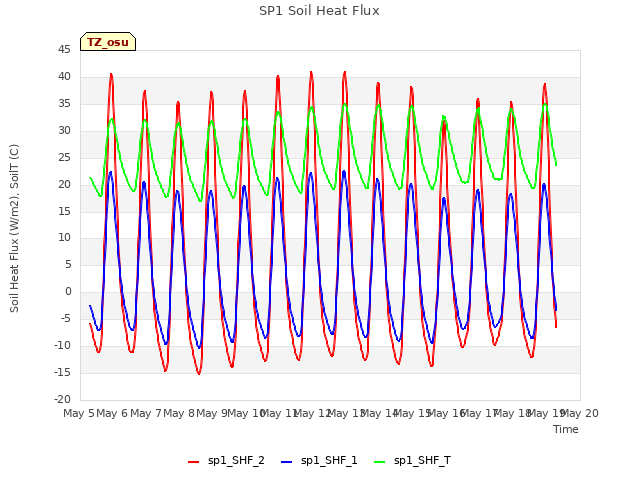Image resolution: width=640 pixels, height=480 pixels.
Task: Click the -5 y-axis tick label
Action: [x=66, y=318]
